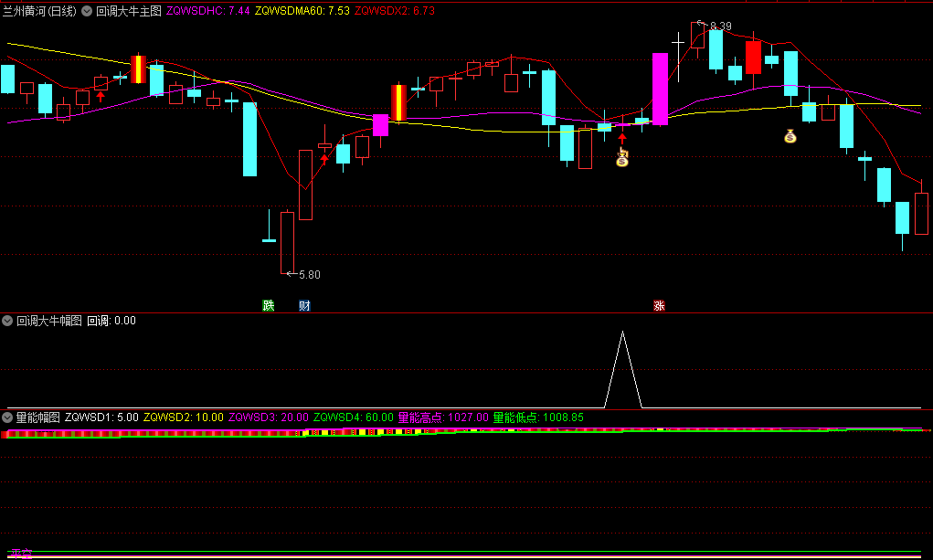Click the red 涨 marker icon
Viewport: 933px width, 560px height.
(x=659, y=305)
